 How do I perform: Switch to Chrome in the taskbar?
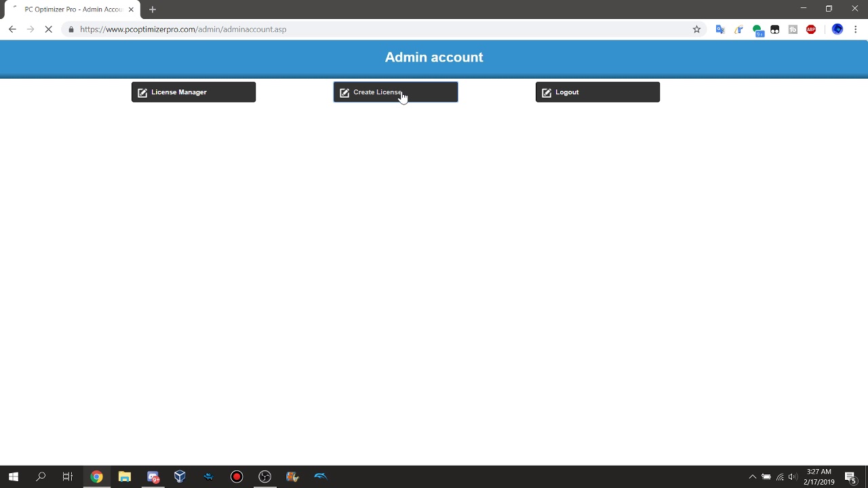pos(96,476)
